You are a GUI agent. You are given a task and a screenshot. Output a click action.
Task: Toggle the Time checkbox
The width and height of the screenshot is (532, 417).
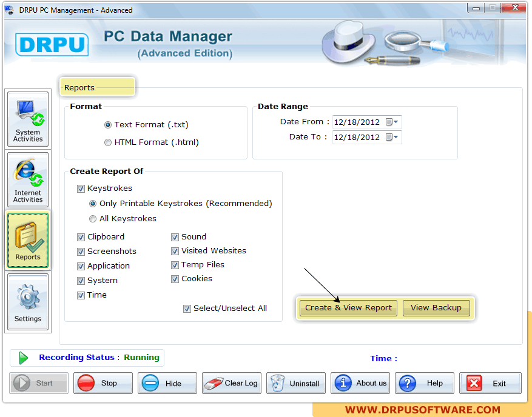(81, 296)
